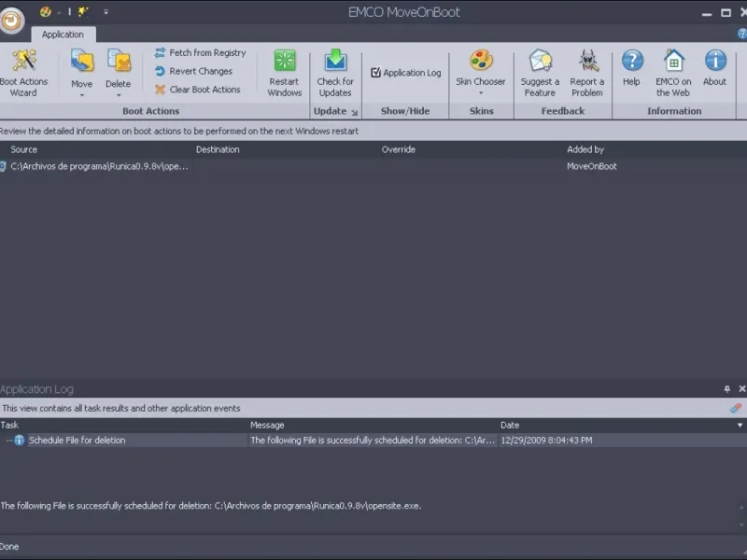Report a Problem
The width and height of the screenshot is (747, 560).
pos(587,74)
